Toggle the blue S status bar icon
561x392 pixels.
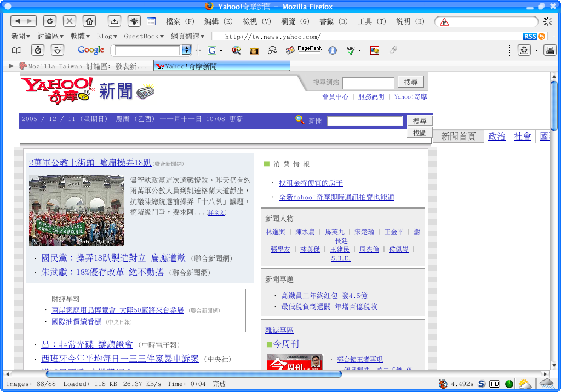(x=482, y=384)
